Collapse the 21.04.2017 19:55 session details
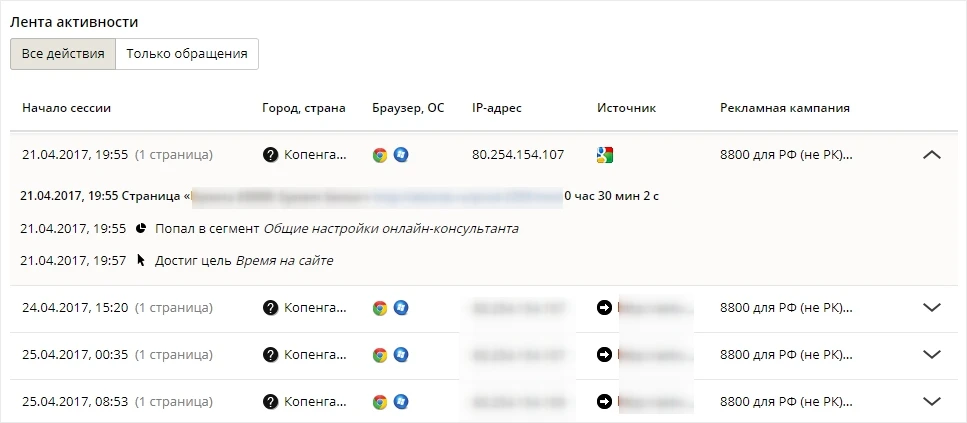This screenshot has width=967, height=423. (x=932, y=155)
